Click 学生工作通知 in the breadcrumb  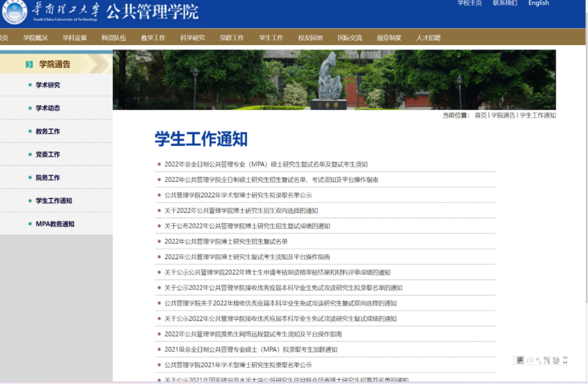538,115
